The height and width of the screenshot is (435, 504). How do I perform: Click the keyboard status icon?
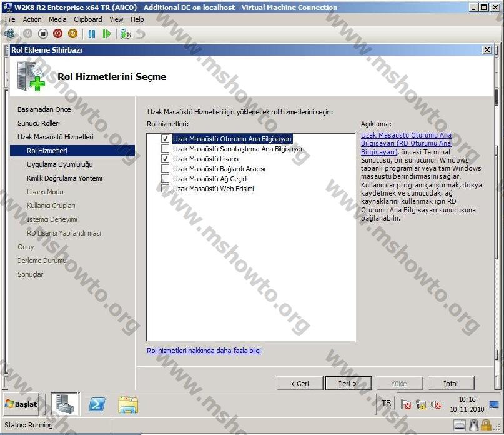460,426
